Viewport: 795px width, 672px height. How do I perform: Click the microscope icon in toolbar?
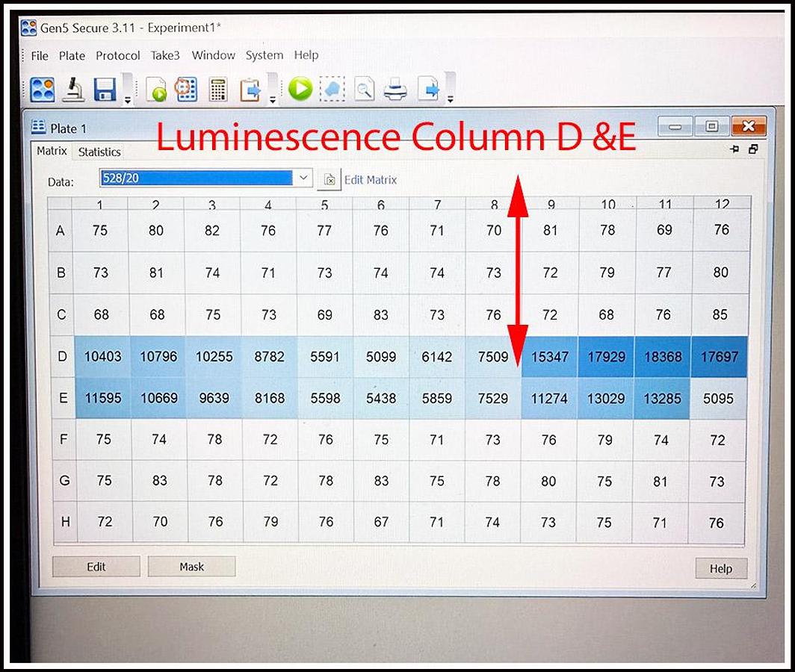pyautogui.click(x=73, y=90)
